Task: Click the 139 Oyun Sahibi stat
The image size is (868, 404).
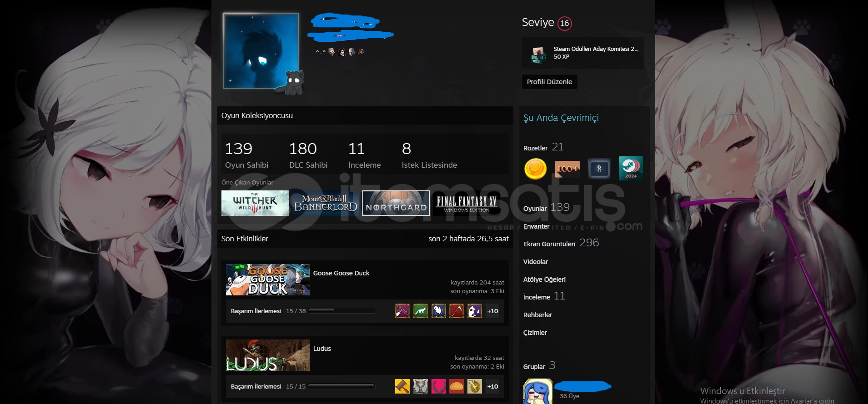Action: click(x=247, y=155)
